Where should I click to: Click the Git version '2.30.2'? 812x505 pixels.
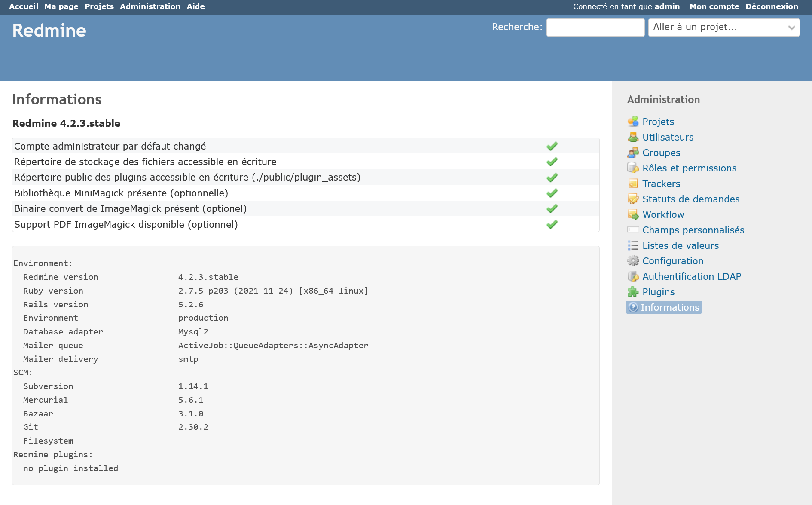pyautogui.click(x=193, y=427)
